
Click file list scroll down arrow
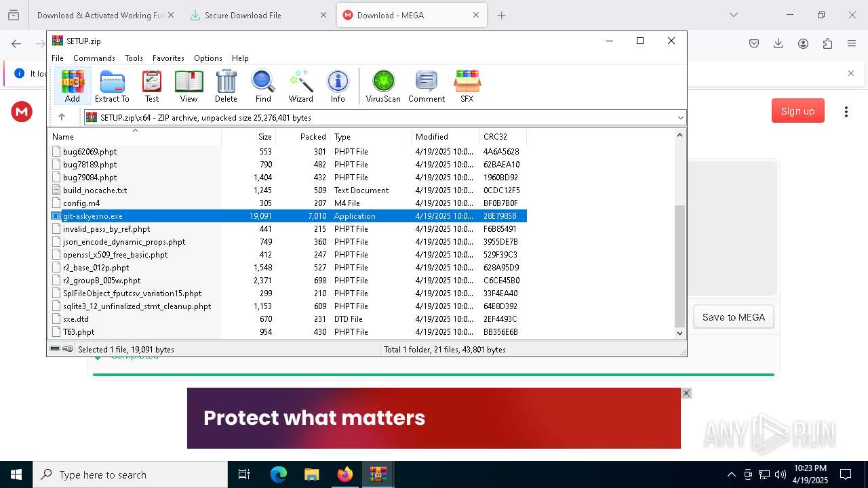click(680, 333)
